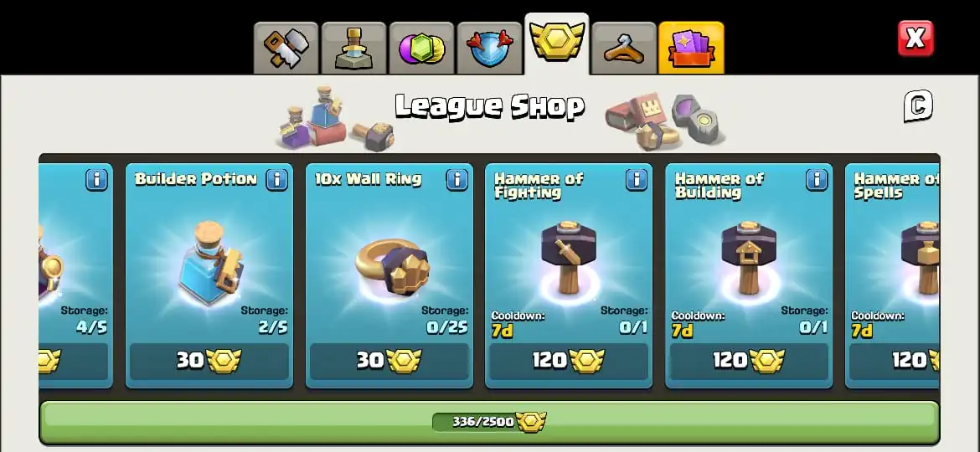This screenshot has width=980, height=452.
Task: Open Hammer of Fighting info icon
Action: [637, 180]
